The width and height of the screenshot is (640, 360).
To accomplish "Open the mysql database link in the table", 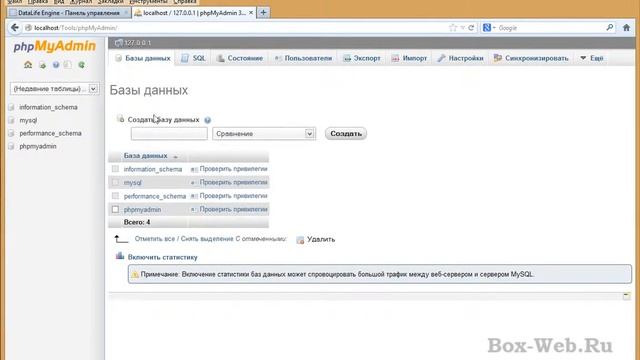I will 133,183.
